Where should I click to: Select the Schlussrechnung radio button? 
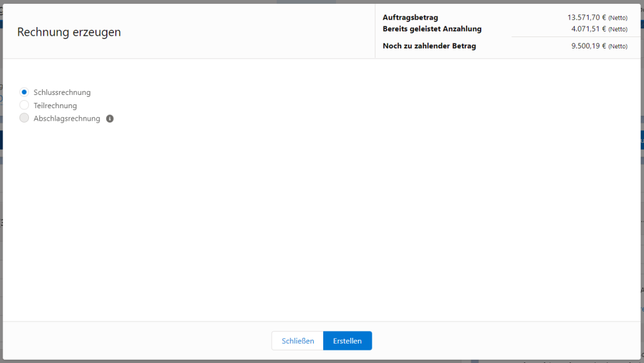click(25, 92)
